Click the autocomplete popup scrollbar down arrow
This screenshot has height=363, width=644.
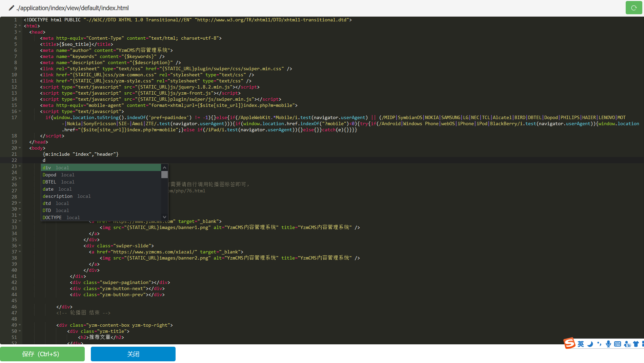[x=164, y=217]
